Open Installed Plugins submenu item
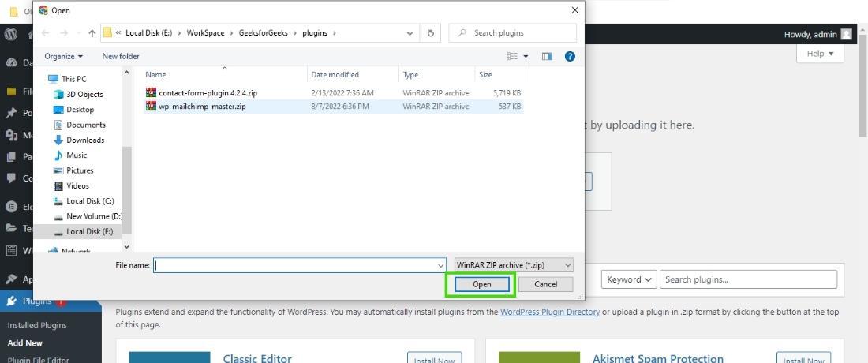Image resolution: width=868 pixels, height=363 pixels. 37,326
